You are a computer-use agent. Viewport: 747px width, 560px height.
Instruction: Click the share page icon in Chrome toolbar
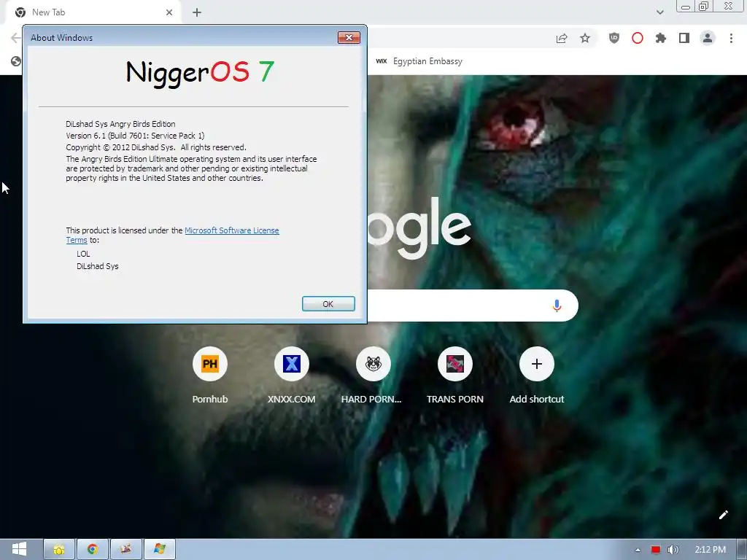[x=562, y=38]
